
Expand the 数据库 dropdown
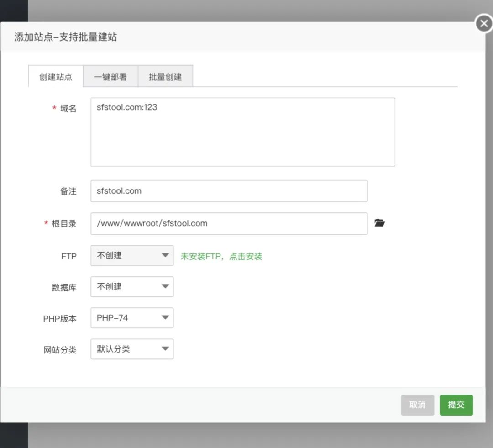pos(132,287)
